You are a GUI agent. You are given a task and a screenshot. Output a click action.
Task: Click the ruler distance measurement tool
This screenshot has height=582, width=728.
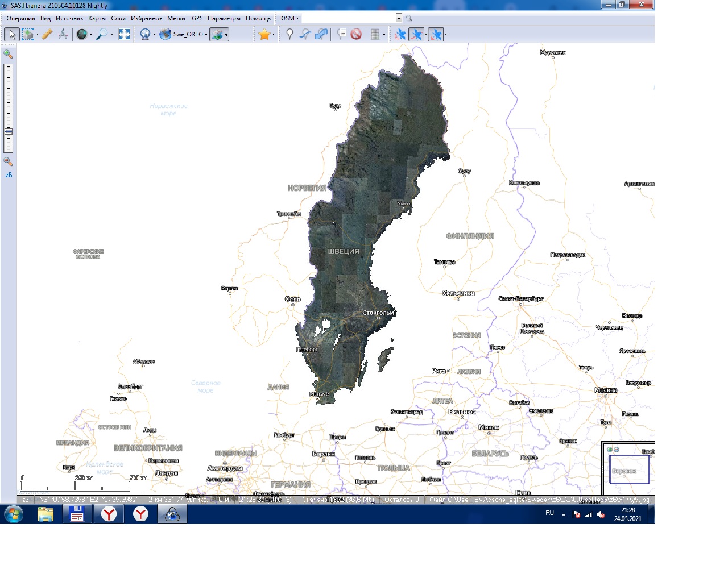(x=47, y=35)
